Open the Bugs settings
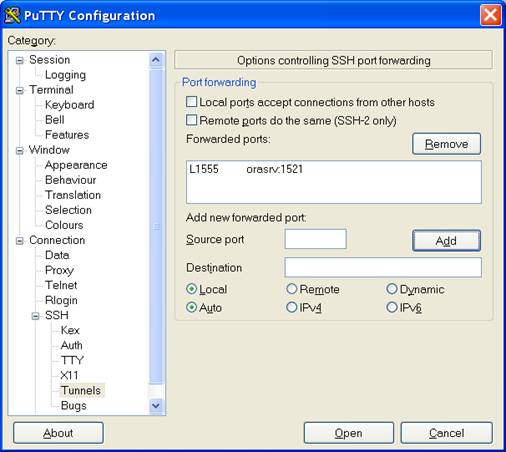This screenshot has width=506, height=452. 74,406
